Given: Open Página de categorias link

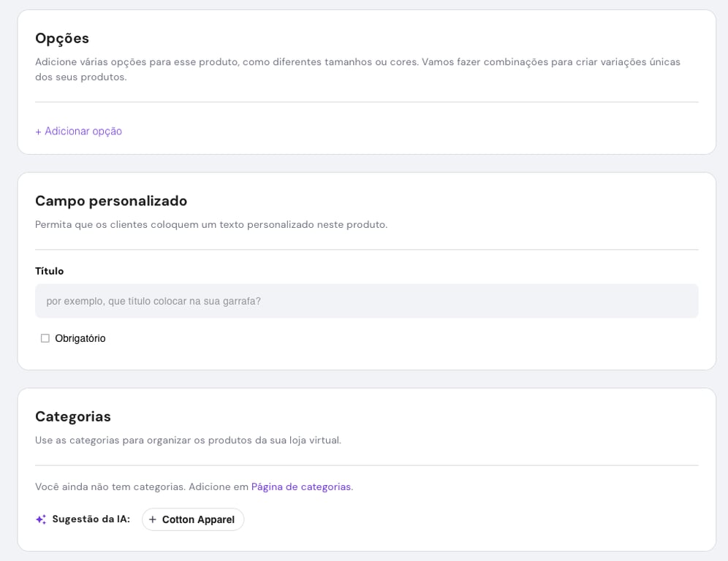Looking at the screenshot, I should 301,486.
